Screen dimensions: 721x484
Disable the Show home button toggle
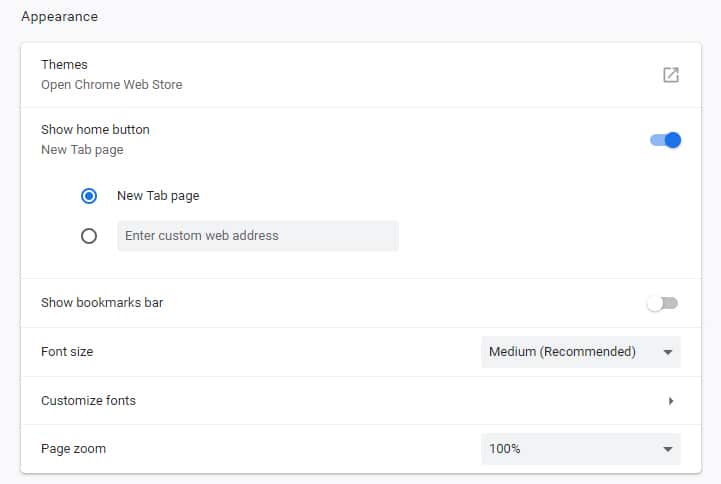point(665,140)
